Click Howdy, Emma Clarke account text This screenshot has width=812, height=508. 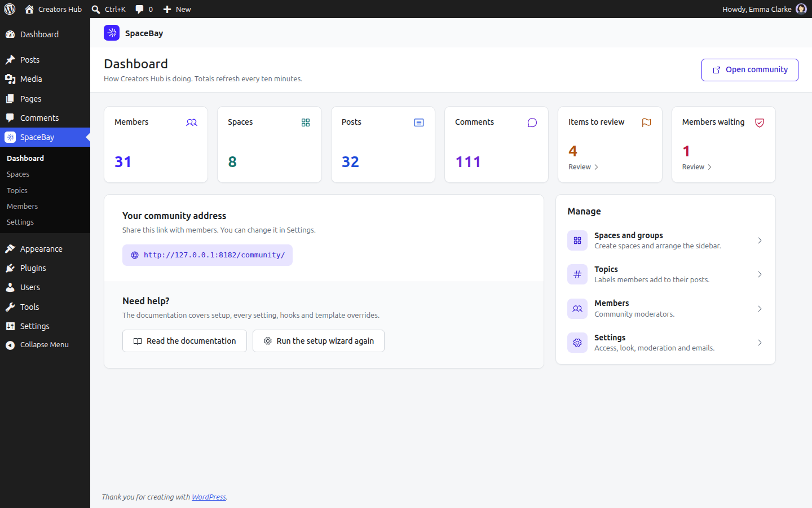click(x=757, y=9)
